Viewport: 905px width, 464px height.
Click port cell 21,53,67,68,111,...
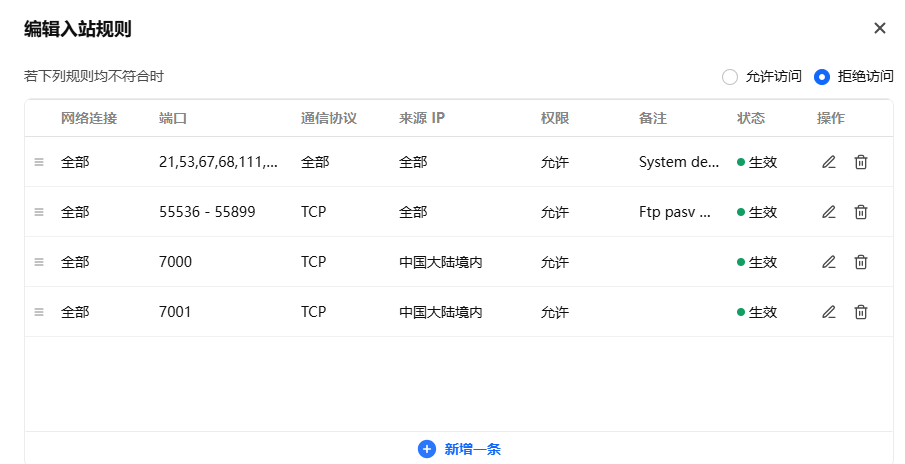(218, 162)
